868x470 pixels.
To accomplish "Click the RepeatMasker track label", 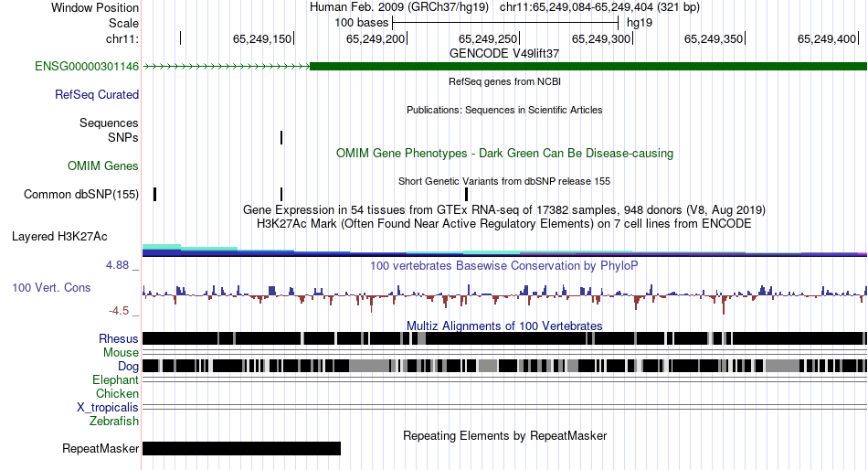I will pyautogui.click(x=101, y=448).
